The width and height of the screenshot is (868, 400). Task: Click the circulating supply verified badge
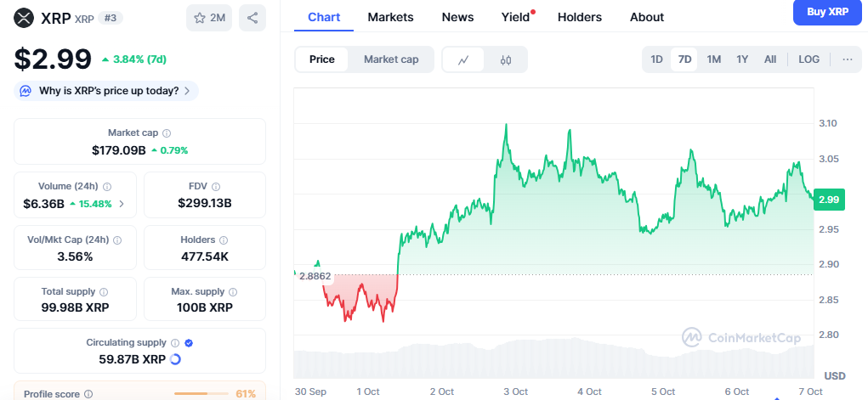pyautogui.click(x=189, y=342)
